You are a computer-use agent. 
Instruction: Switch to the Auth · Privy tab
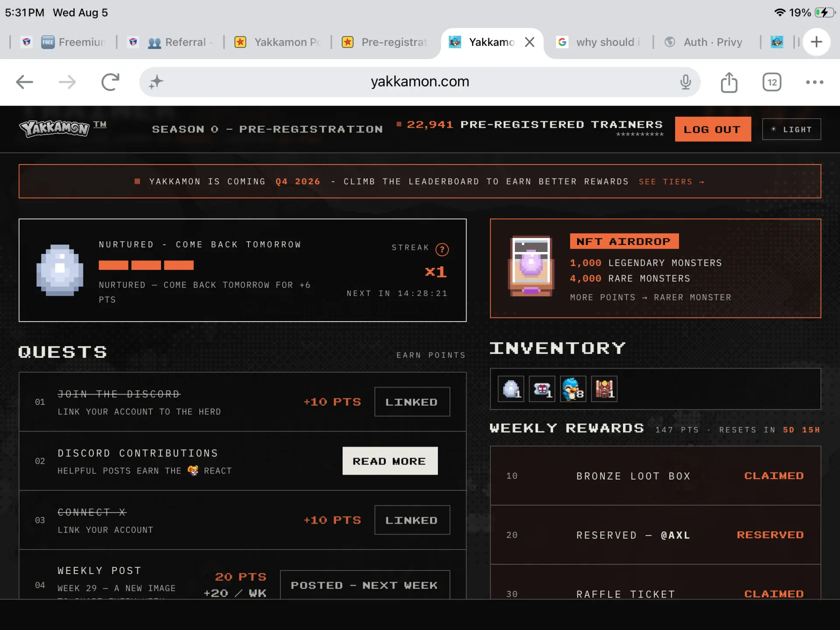(x=703, y=42)
